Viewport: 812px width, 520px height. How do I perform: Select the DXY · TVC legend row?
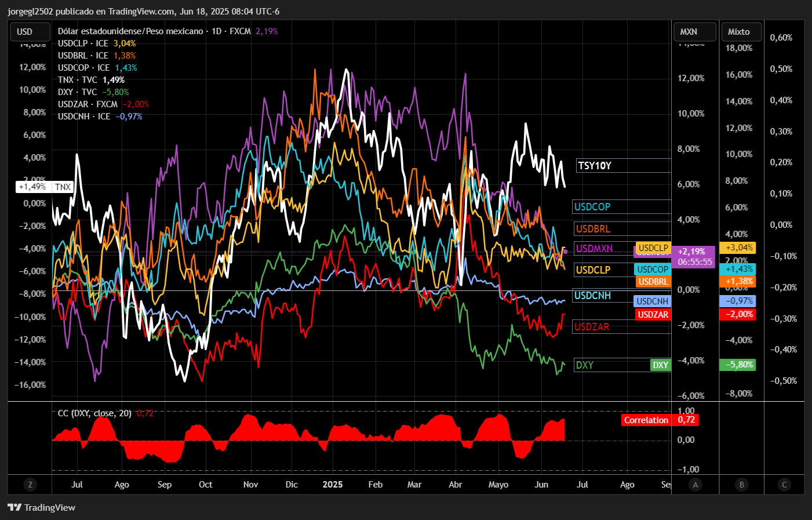coord(93,92)
